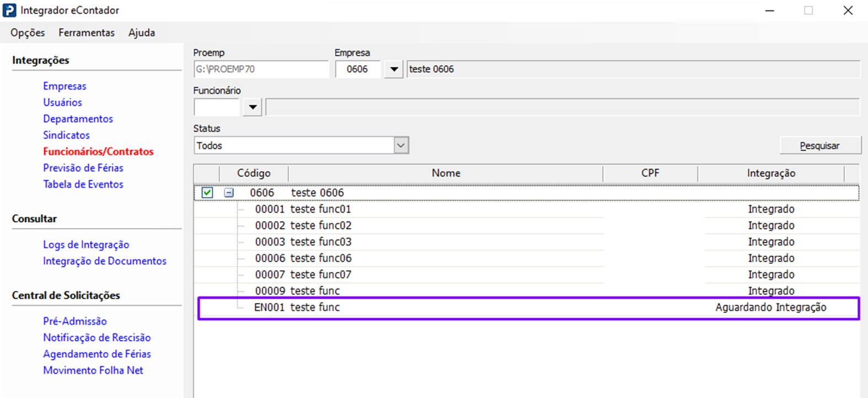The image size is (868, 398).
Task: Open Pré-Admissão requests
Action: tap(75, 321)
